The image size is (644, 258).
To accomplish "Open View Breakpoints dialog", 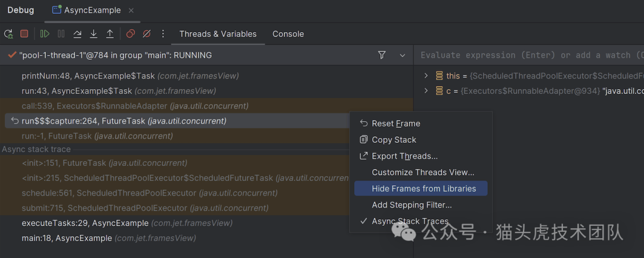I will (131, 34).
